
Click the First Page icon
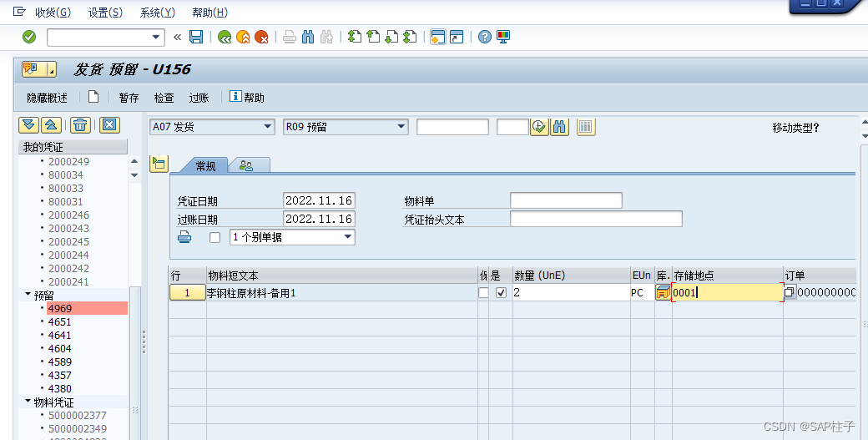(354, 37)
